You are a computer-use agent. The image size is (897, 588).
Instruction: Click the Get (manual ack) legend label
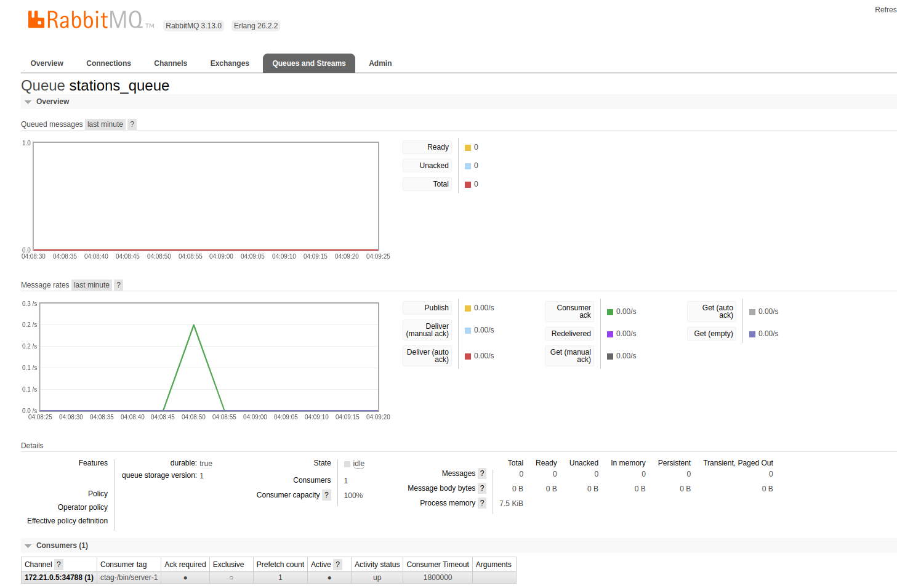[570, 356]
